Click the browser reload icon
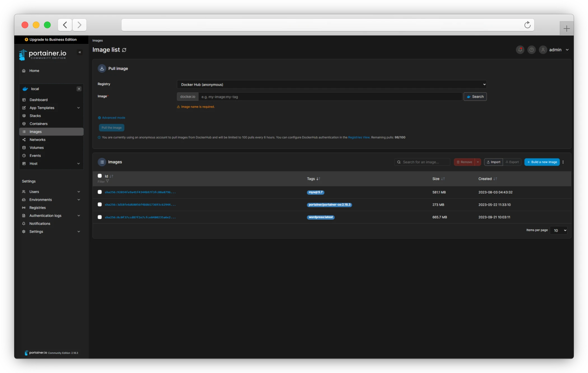 tap(527, 25)
